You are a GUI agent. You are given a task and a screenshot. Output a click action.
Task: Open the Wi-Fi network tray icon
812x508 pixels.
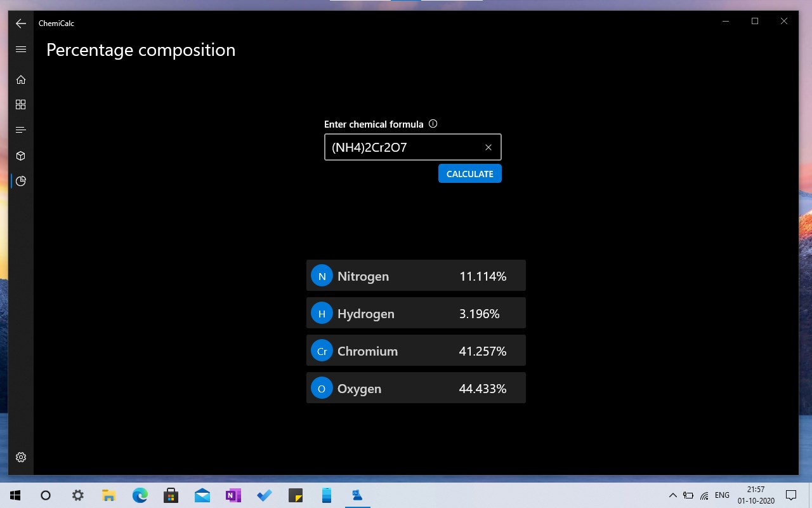[x=704, y=495]
